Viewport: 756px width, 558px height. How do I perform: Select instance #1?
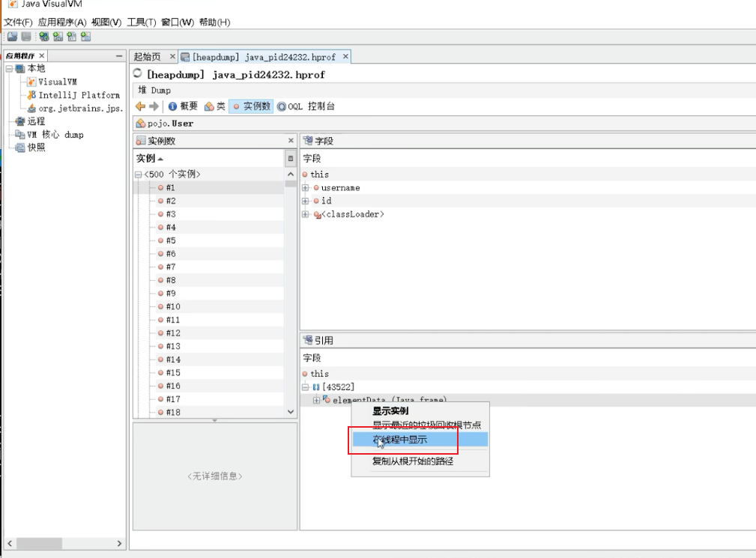(208, 187)
